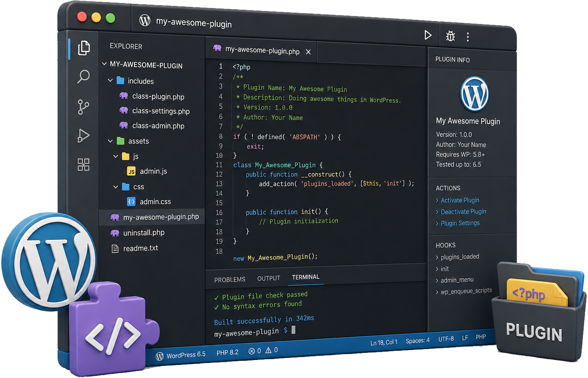
Task: Click 'Requires WP: 5.8+' in Plugin Info
Action: [x=460, y=155]
